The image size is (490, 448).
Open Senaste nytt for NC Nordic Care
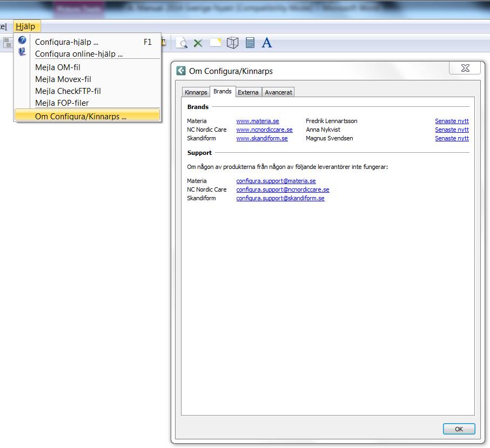tap(452, 130)
